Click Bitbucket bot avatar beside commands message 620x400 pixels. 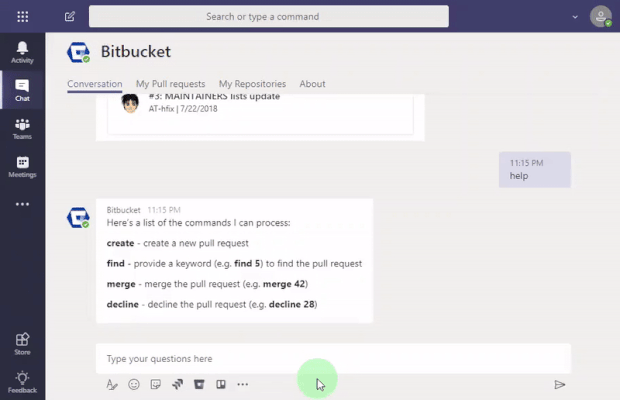click(78, 218)
